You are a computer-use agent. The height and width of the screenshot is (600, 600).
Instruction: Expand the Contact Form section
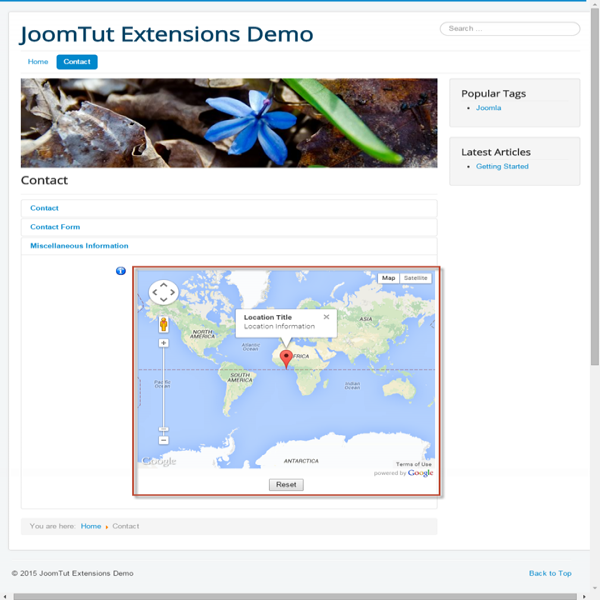click(x=229, y=227)
